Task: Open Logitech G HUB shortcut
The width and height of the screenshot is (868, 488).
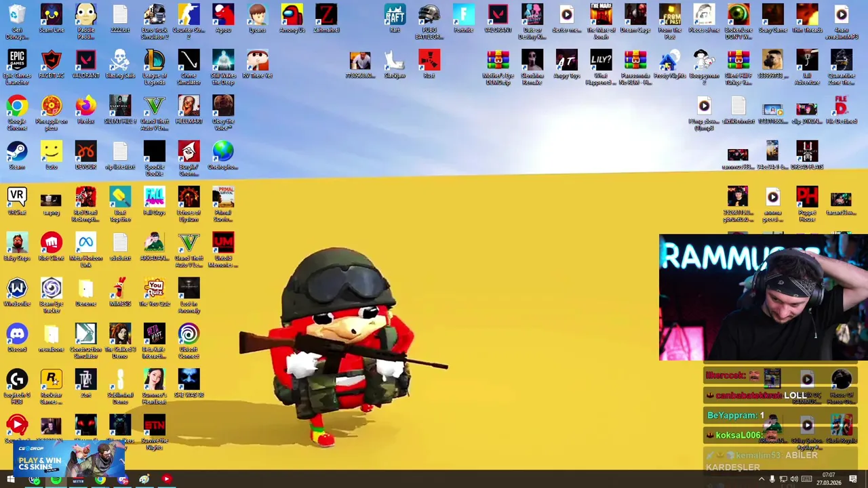Action: coord(17,386)
